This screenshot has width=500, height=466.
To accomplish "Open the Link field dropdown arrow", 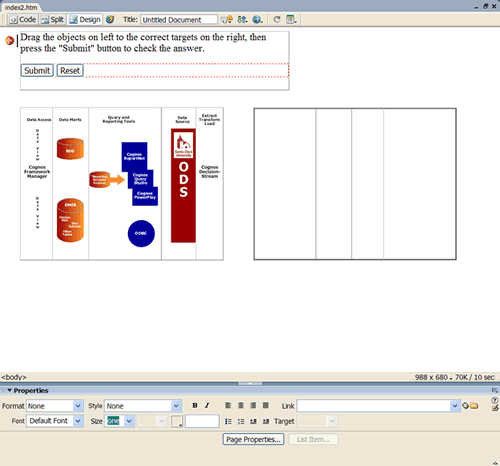I will (455, 406).
